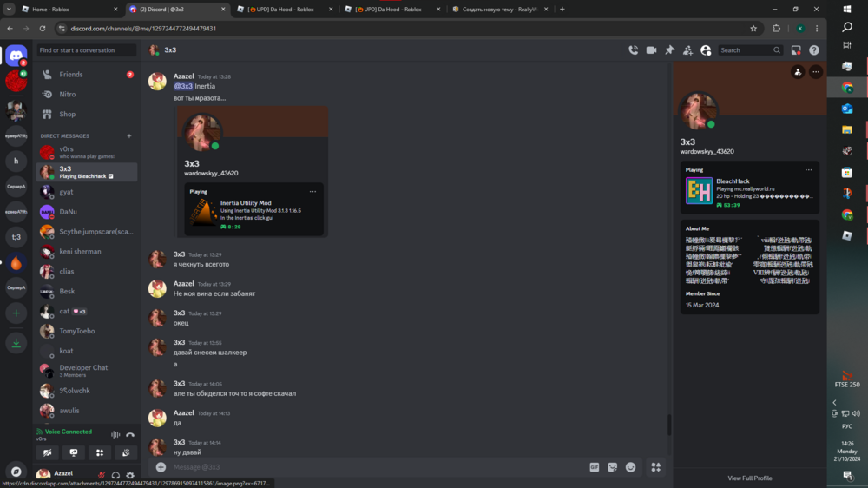
Task: Open Discord home direct messages
Action: coord(16,56)
